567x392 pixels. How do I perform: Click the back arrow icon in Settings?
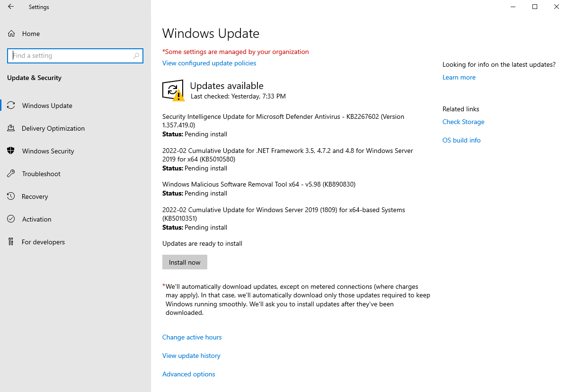pos(11,7)
